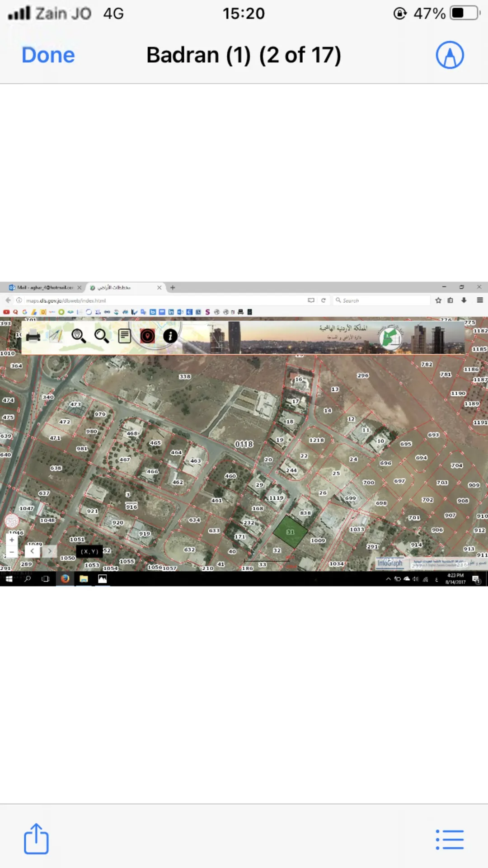Switch to the Mail hotmail browser tab
The width and height of the screenshot is (488, 868).
pyautogui.click(x=42, y=287)
